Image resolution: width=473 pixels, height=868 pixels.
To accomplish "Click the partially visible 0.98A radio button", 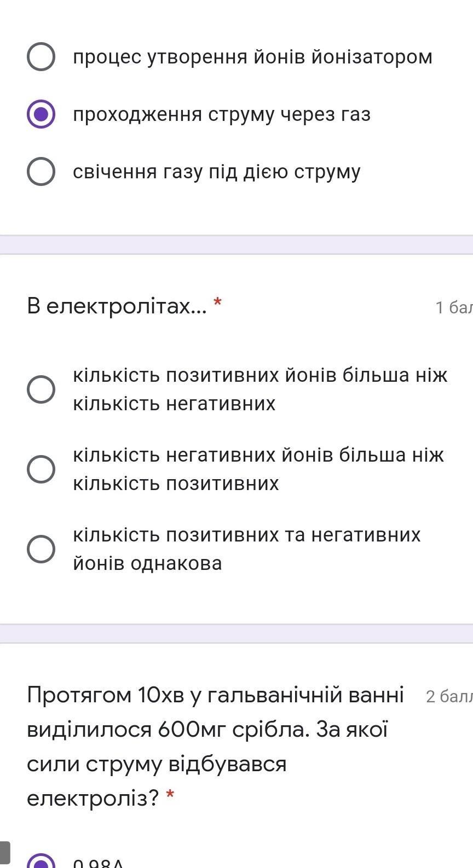I will pyautogui.click(x=41, y=862).
